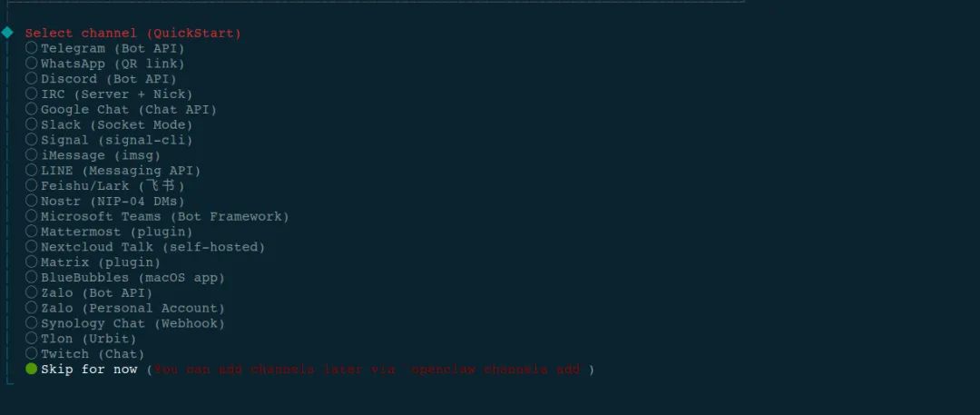Choose Nextcloud Talk (self-hosted) channel
980x415 pixels.
tap(145, 247)
